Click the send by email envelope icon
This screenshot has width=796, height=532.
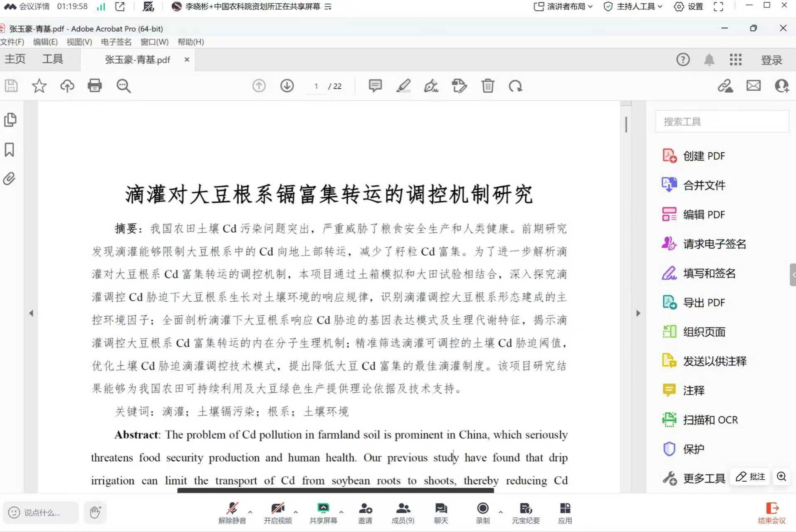pyautogui.click(x=753, y=86)
